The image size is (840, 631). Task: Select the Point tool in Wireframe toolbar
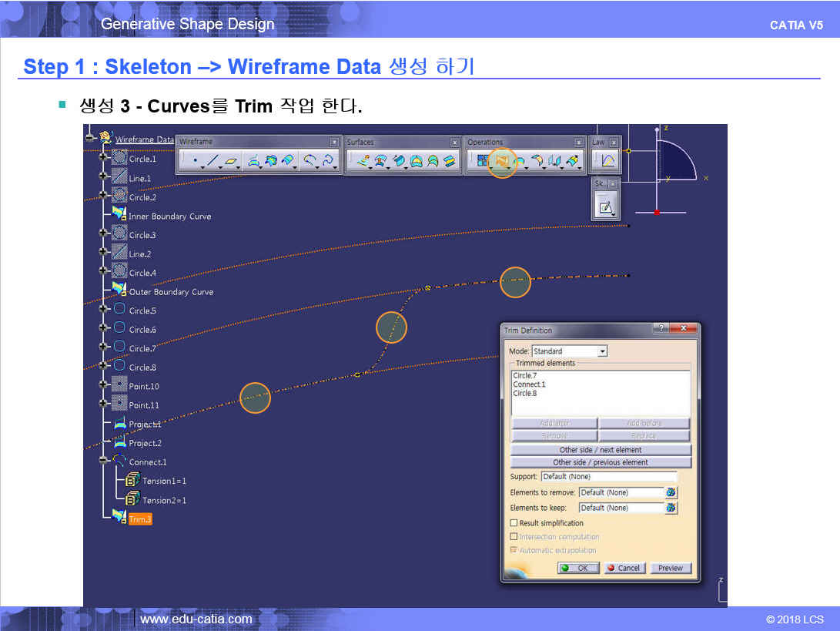point(195,161)
